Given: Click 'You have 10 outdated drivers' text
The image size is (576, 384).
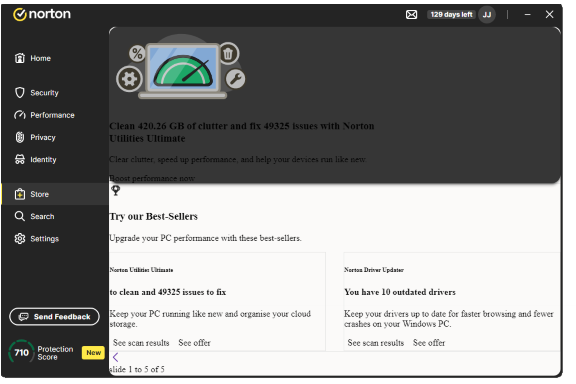Looking at the screenshot, I should pos(400,293).
